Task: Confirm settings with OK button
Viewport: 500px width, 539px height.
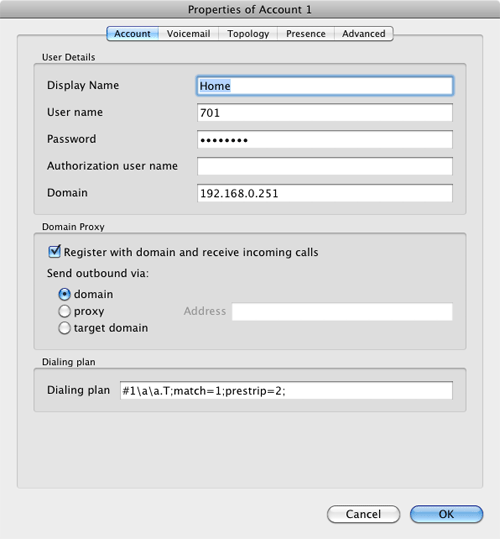Action: [446, 514]
